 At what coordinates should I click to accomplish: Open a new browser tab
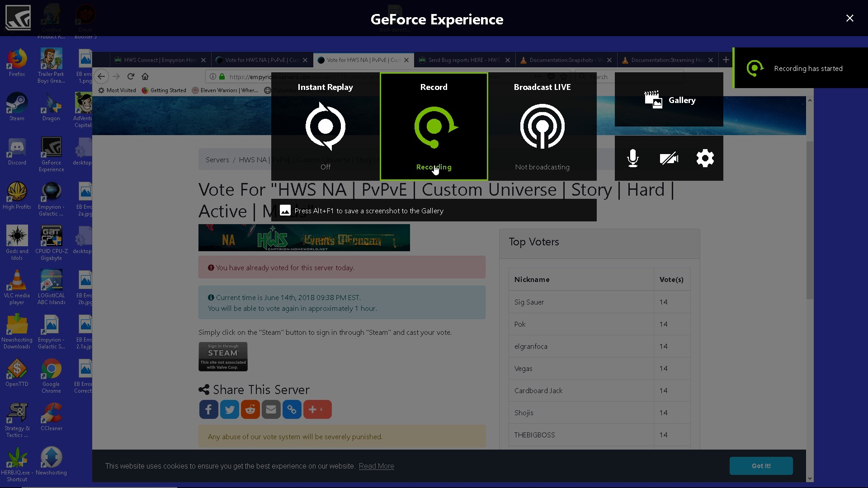coord(726,60)
